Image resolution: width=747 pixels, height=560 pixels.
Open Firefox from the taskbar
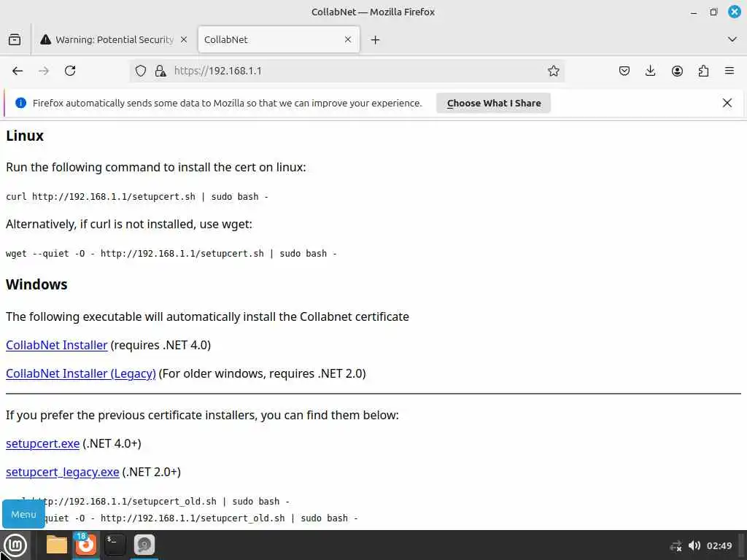(x=86, y=545)
